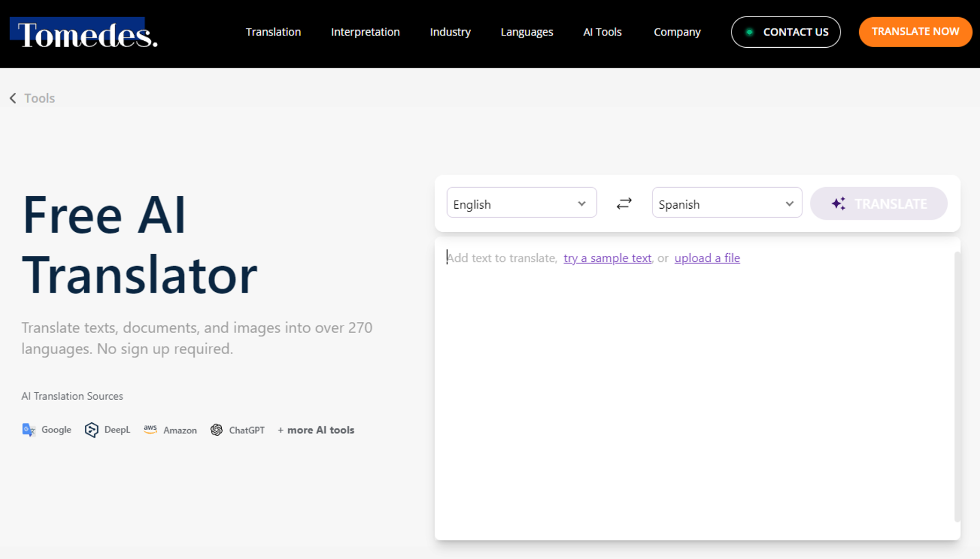Screen dimensions: 980x559
Task: Click the Google Translate source icon
Action: click(x=29, y=430)
